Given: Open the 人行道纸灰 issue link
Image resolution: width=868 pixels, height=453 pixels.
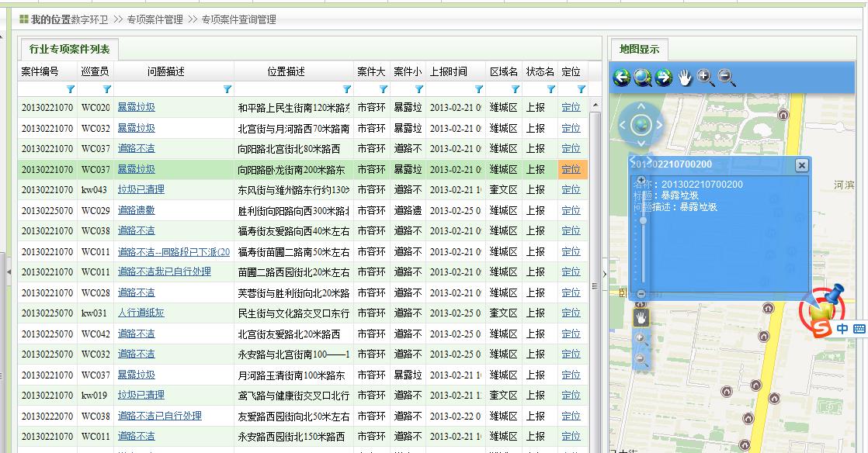Looking at the screenshot, I should 141,313.
